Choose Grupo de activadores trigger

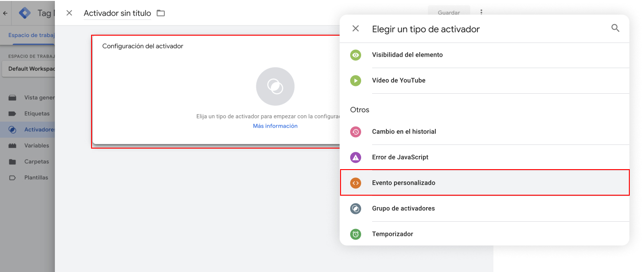point(485,208)
